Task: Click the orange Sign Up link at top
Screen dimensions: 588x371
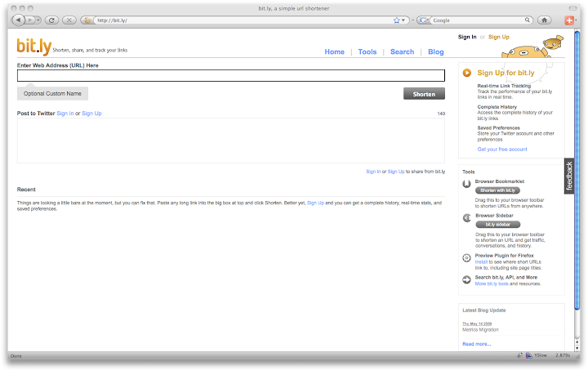Action: click(499, 37)
